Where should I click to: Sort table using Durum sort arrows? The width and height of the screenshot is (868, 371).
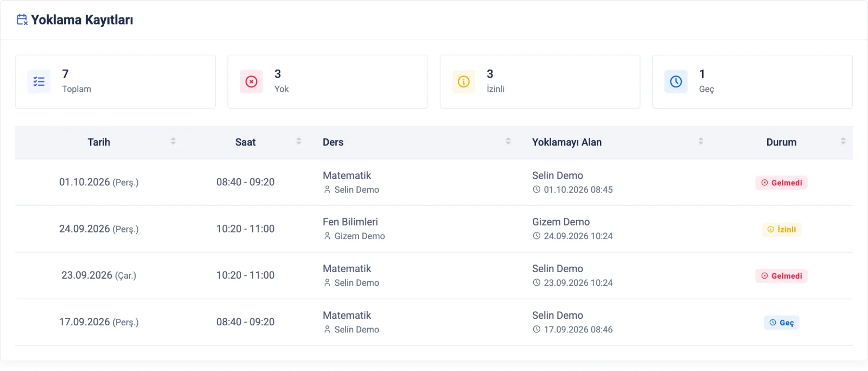click(843, 141)
